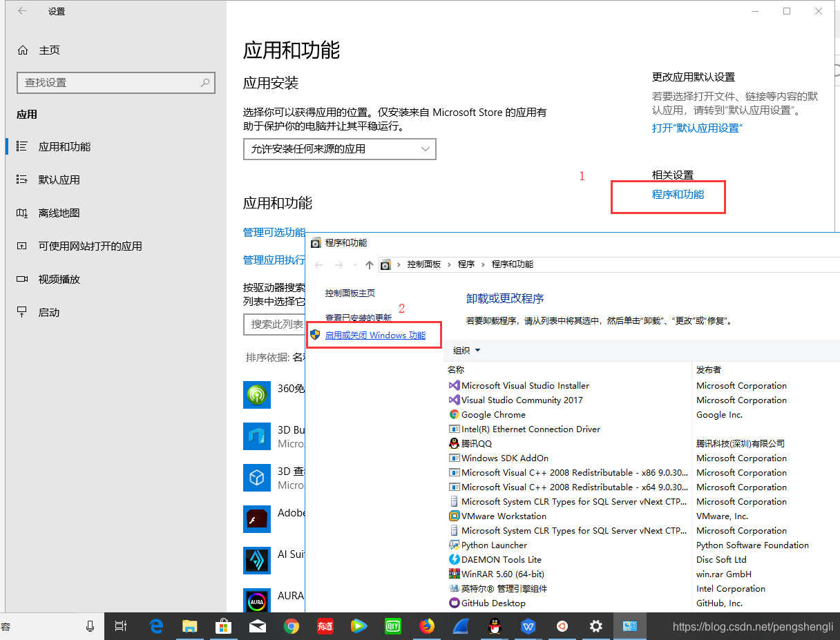This screenshot has width=840, height=640.
Task: Click the taskbar microphone icon
Action: pyautogui.click(x=90, y=626)
